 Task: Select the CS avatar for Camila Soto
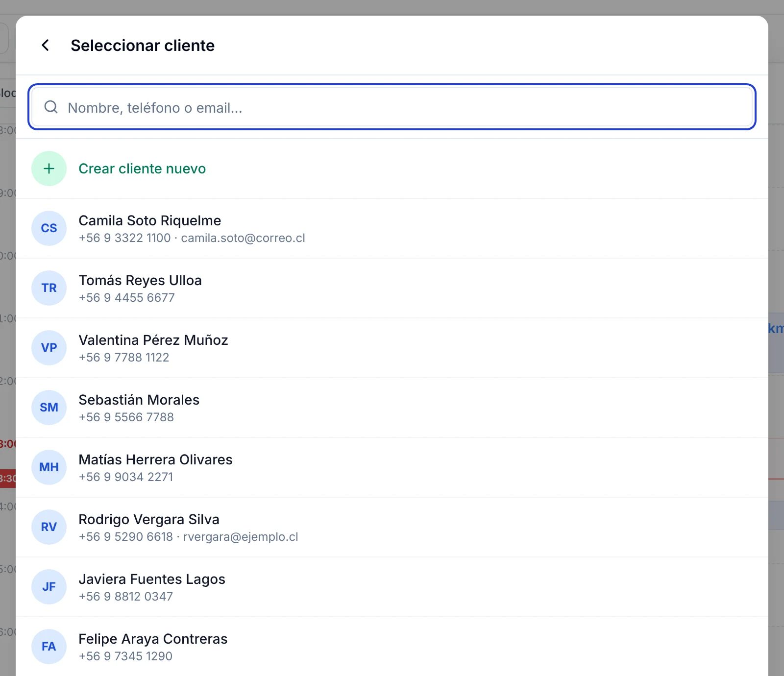coord(49,228)
